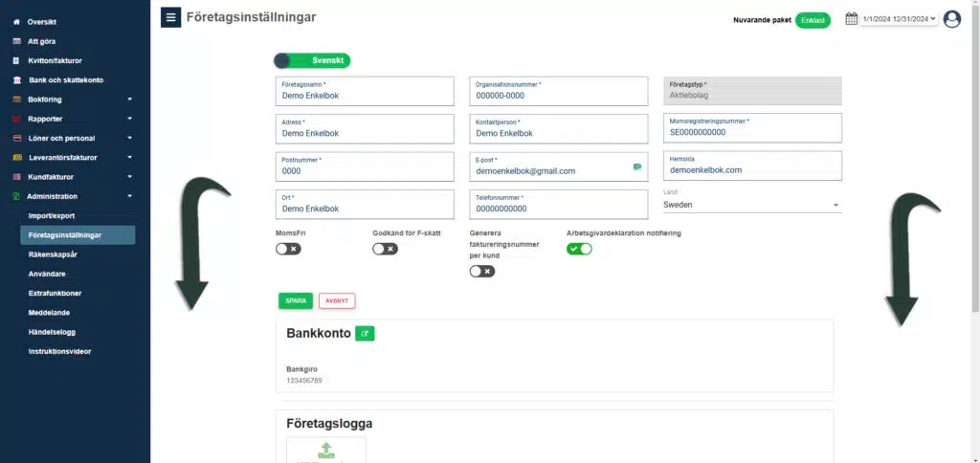The image size is (980, 463).
Task: Click the upload icon under Företagslogga
Action: pyautogui.click(x=325, y=450)
